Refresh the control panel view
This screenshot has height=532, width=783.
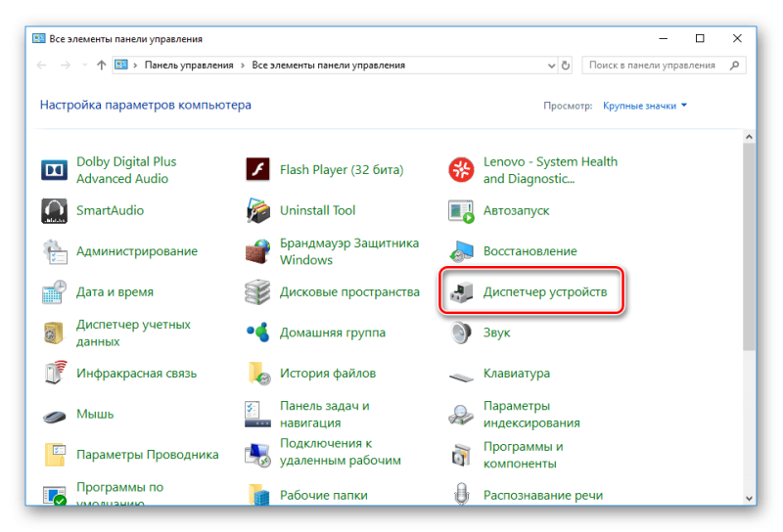[x=566, y=66]
